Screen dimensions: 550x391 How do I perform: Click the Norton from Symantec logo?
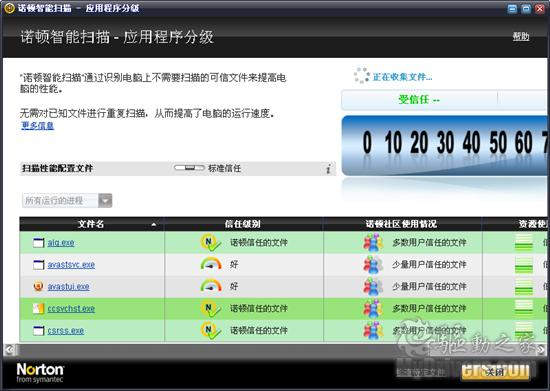point(40,372)
